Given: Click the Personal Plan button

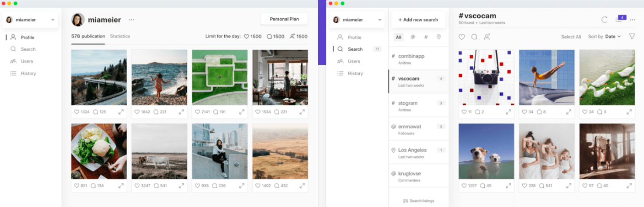Looking at the screenshot, I should tap(284, 19).
